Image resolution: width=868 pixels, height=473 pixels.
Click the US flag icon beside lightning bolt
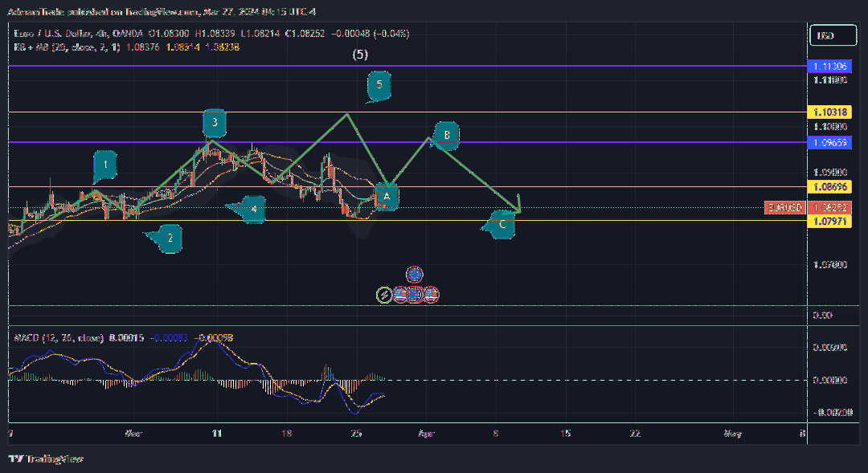click(x=399, y=296)
